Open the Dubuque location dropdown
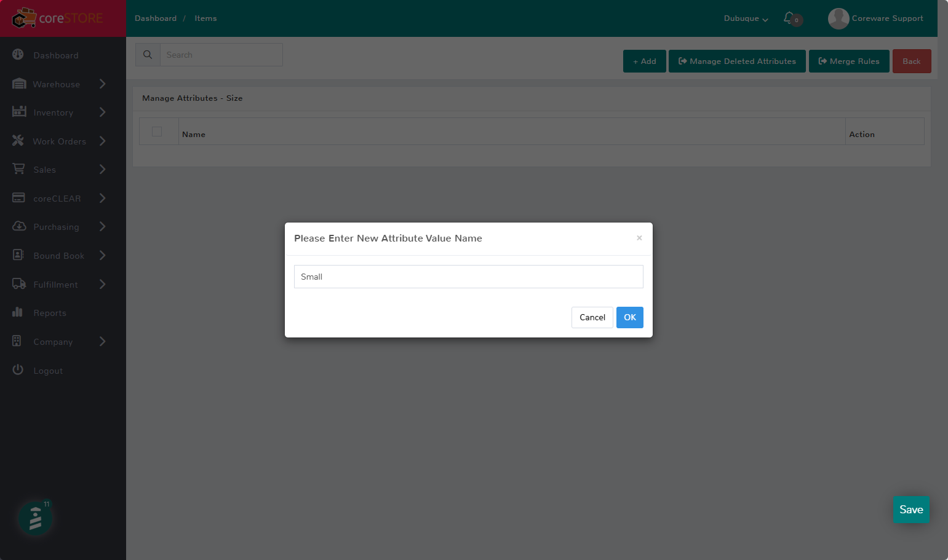948x560 pixels. 746,18
